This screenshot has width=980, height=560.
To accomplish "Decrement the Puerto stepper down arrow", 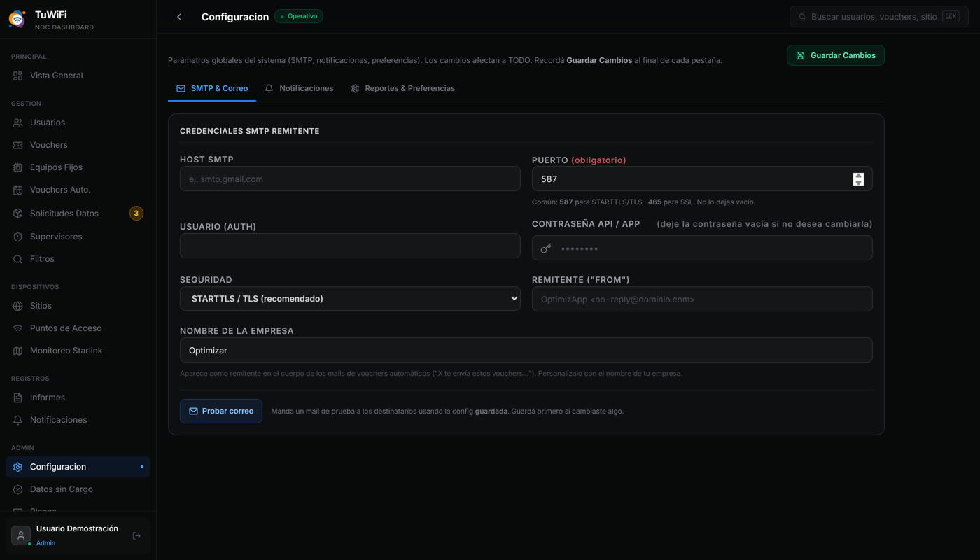I will click(x=858, y=183).
